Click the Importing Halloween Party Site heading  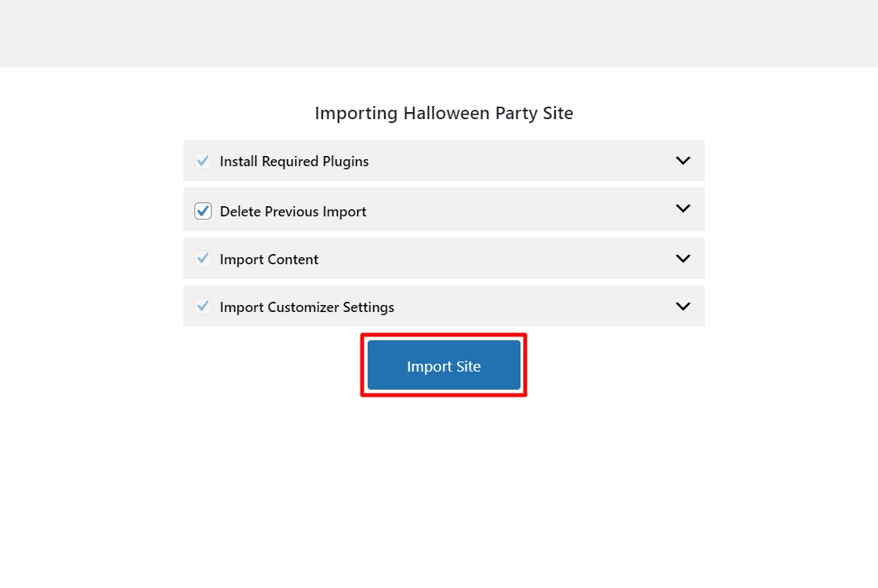(444, 113)
